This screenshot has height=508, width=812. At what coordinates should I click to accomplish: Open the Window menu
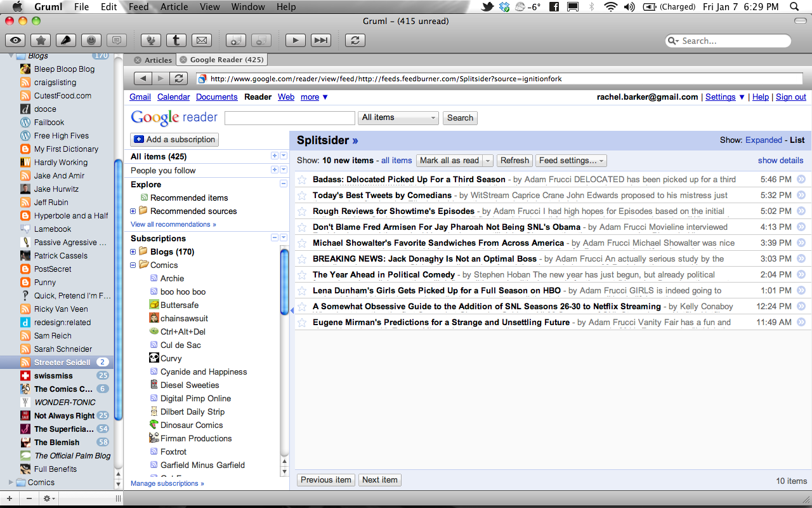247,7
